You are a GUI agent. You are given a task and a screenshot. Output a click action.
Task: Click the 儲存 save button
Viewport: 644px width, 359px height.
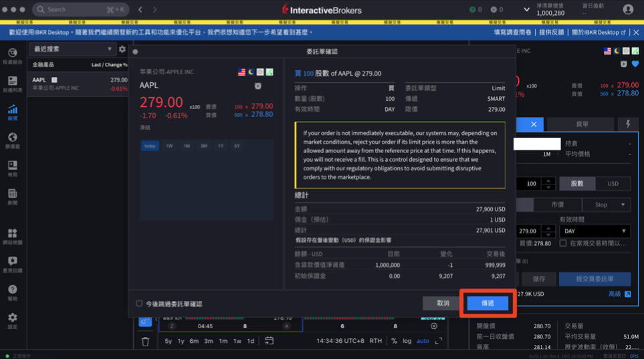point(539,279)
